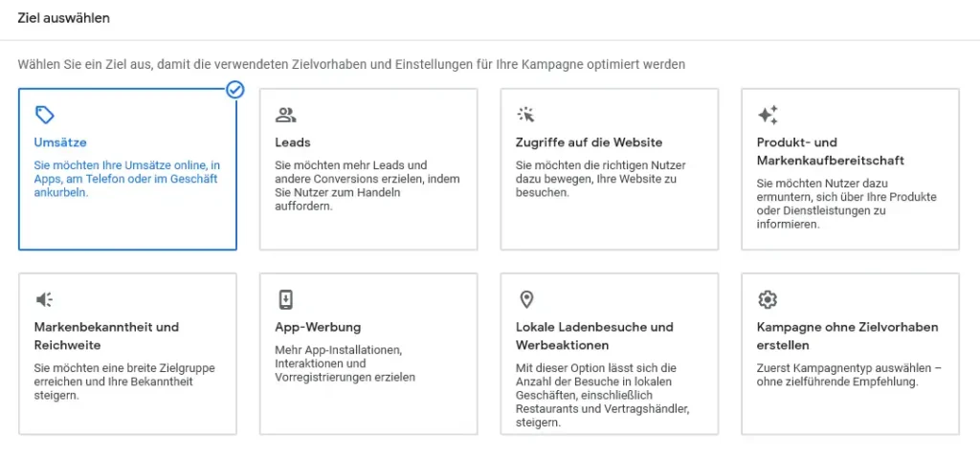Select the App-Werbung goal title
980x458 pixels.
click(x=318, y=327)
